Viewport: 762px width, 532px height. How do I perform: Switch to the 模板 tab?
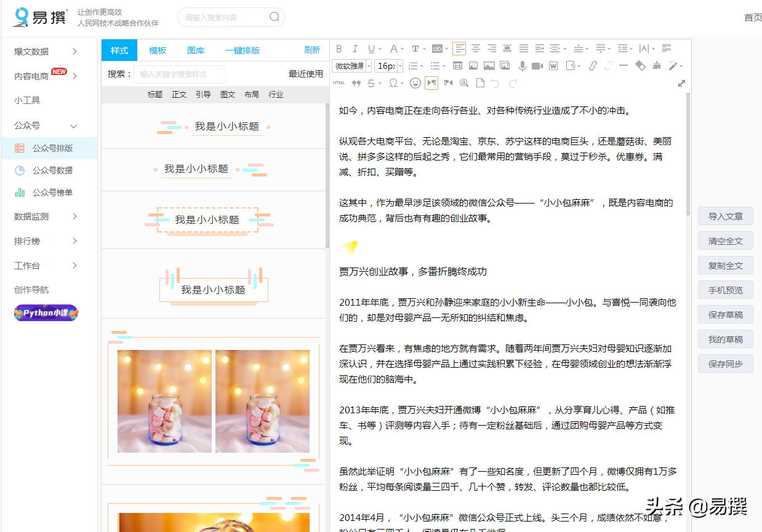[158, 50]
